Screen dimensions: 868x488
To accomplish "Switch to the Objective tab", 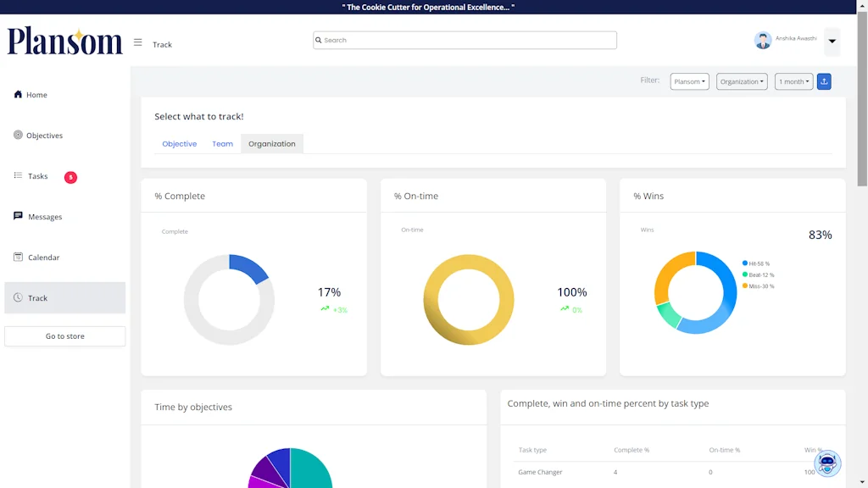I will pyautogui.click(x=180, y=144).
